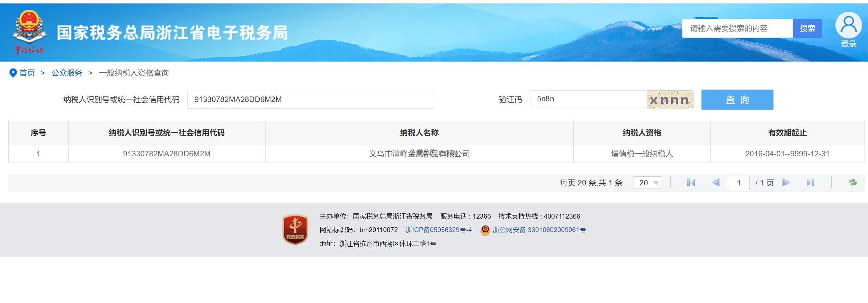The width and height of the screenshot is (868, 303).
Task: Go to first page of results
Action: pyautogui.click(x=691, y=183)
